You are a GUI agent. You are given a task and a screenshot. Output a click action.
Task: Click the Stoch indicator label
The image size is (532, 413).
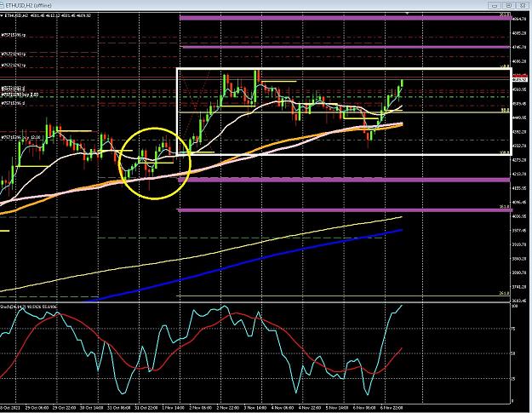(29, 307)
